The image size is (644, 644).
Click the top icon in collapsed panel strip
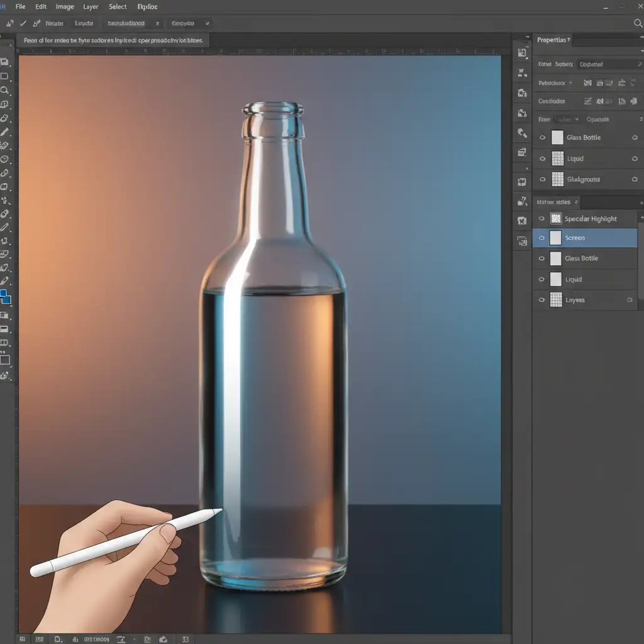coord(522,53)
